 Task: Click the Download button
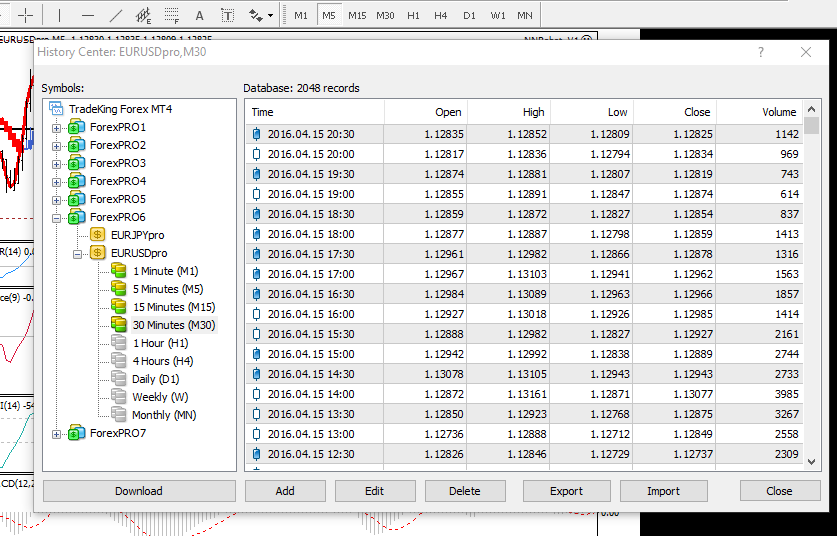pyautogui.click(x=139, y=491)
